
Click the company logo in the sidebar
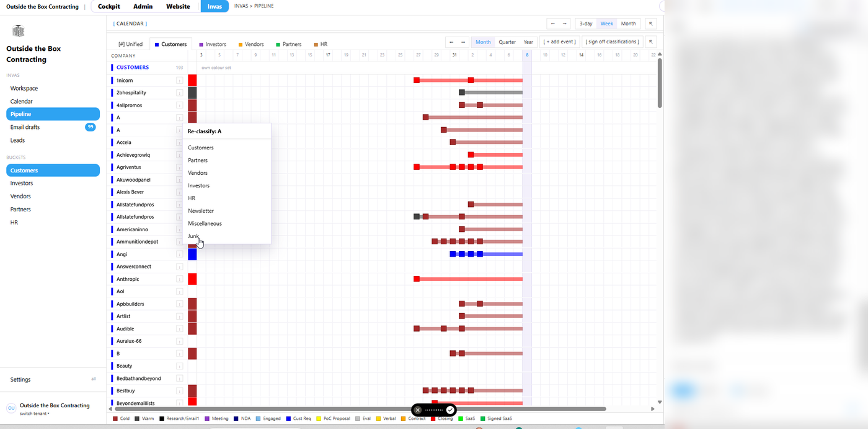(18, 31)
